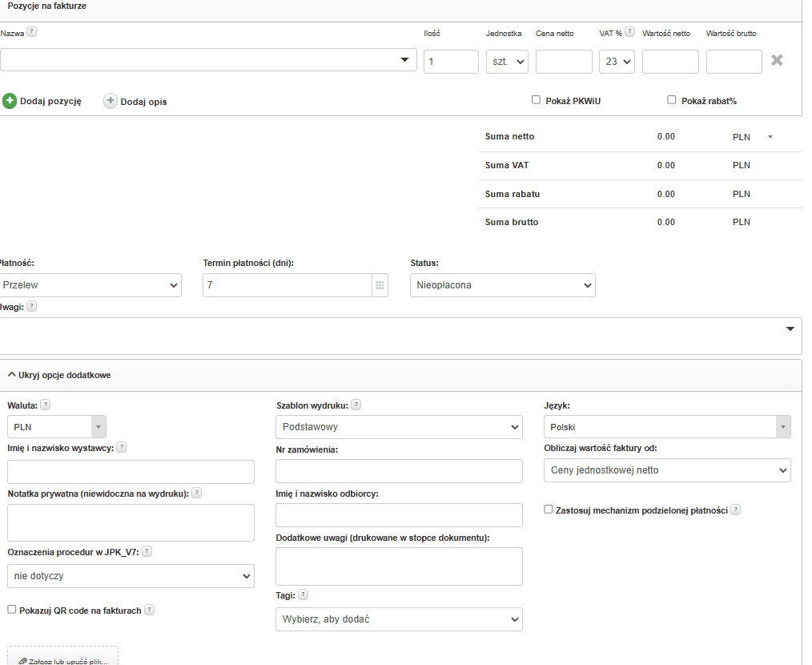
Task: Click the Dodaj opis plus icon
Action: (x=111, y=101)
